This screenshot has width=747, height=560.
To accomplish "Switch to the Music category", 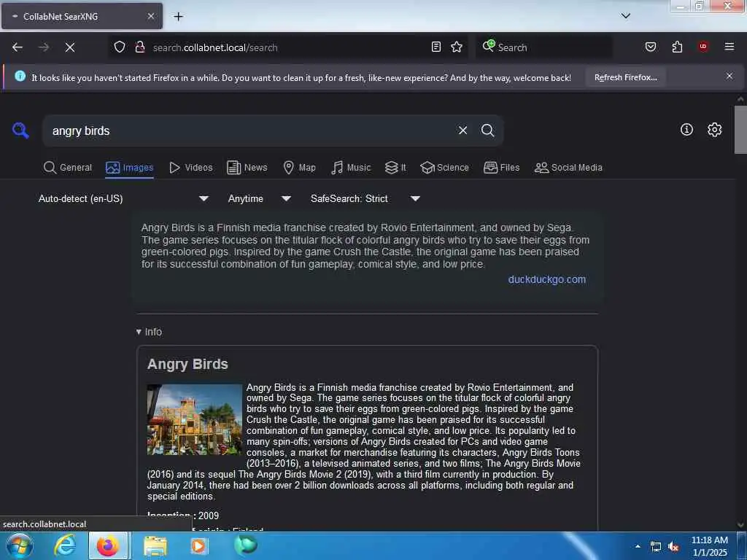I will [x=351, y=168].
